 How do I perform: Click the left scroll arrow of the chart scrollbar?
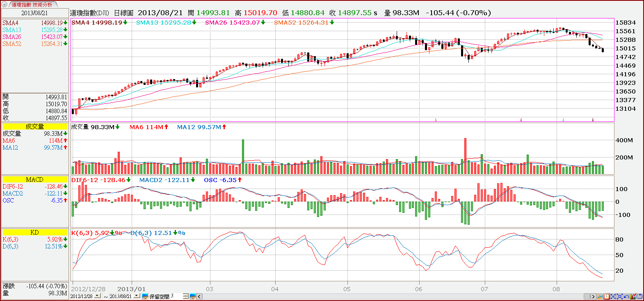click(x=199, y=296)
